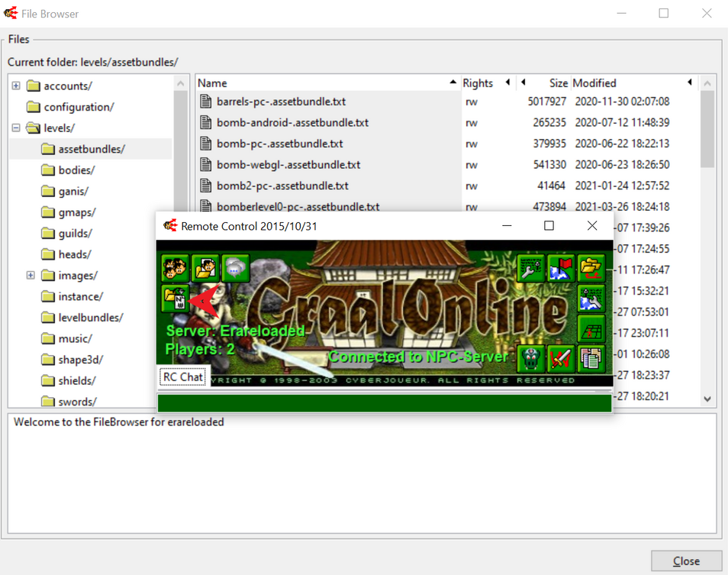This screenshot has width=728, height=575.
Task: Select the bomb-webgl-.assetbundle.txt file
Action: click(x=288, y=165)
